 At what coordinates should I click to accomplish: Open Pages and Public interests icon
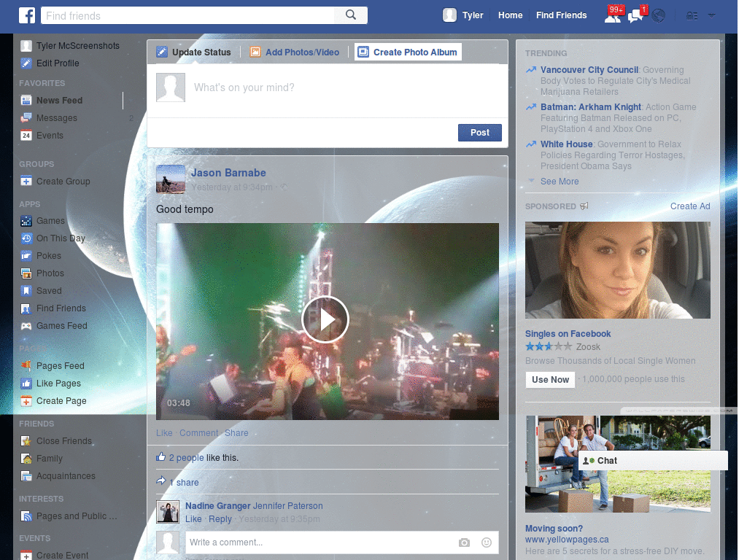[x=26, y=516]
